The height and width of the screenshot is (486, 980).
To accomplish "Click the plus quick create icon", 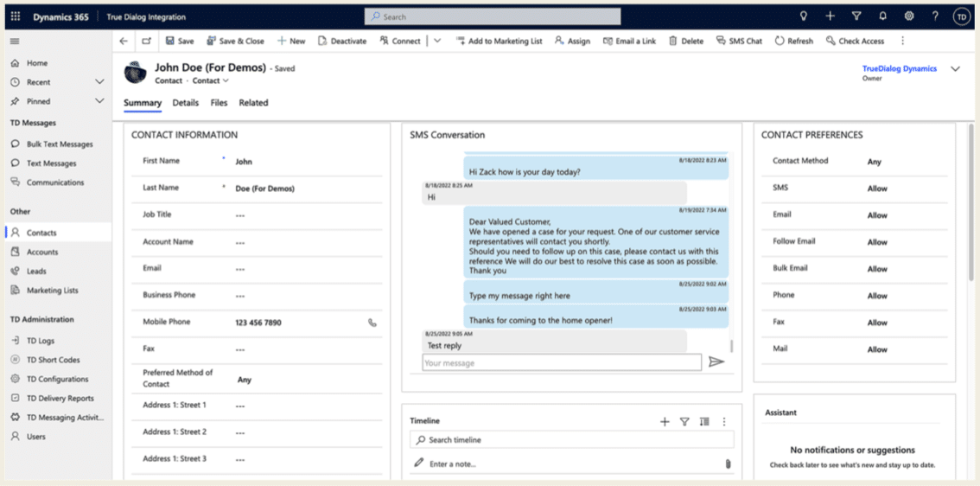I will click(830, 17).
